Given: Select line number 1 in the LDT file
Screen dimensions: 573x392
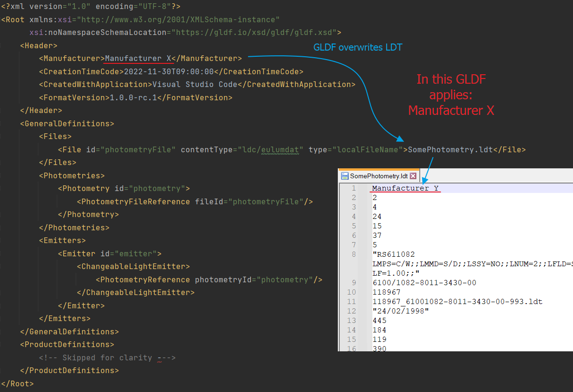Looking at the screenshot, I should point(353,188).
